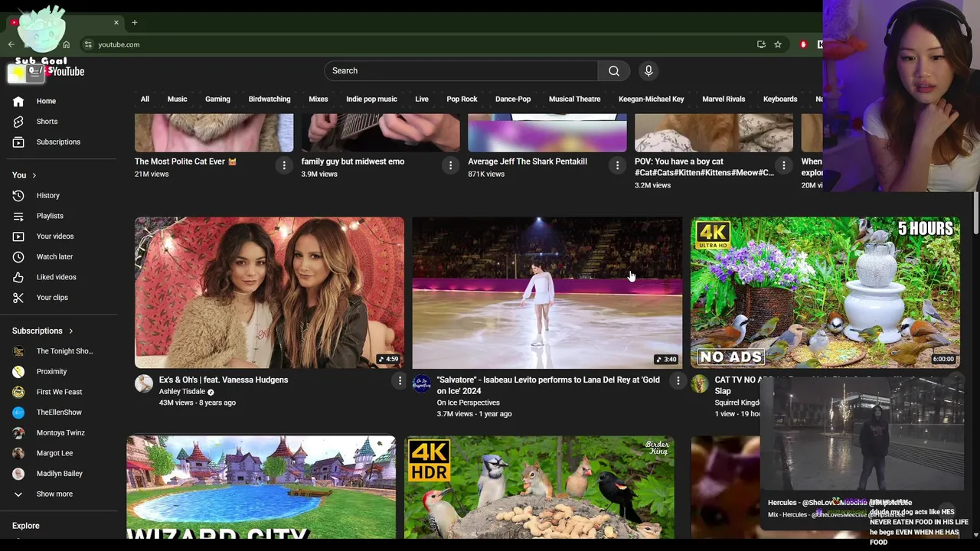Play the 4K HDR birds and squirrel thumbnail
Screen dimensions: 980x551
[539, 487]
